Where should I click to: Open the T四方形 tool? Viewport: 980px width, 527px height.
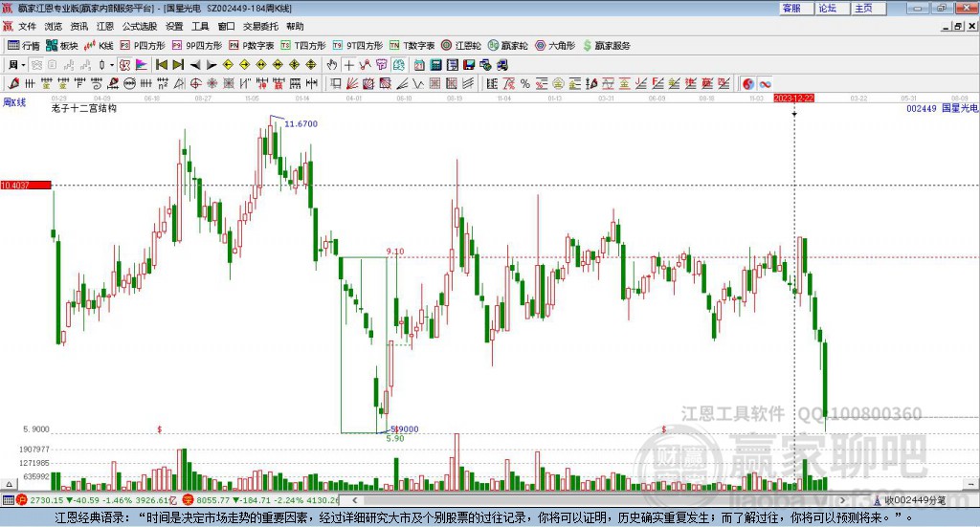(x=303, y=46)
